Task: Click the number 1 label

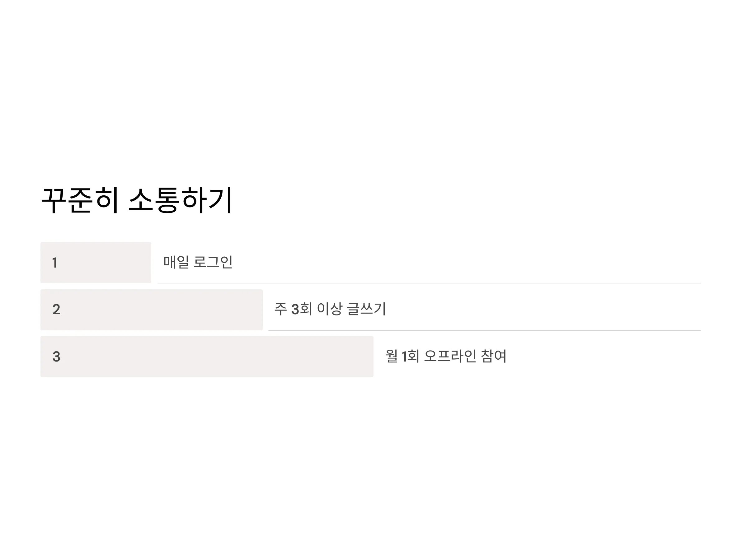Action: pos(55,263)
